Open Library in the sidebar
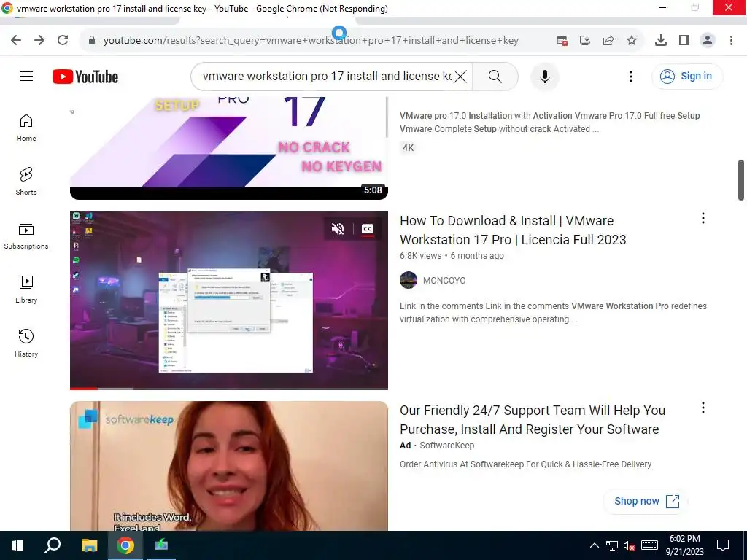Screen dimensions: 747x560 pos(26,289)
